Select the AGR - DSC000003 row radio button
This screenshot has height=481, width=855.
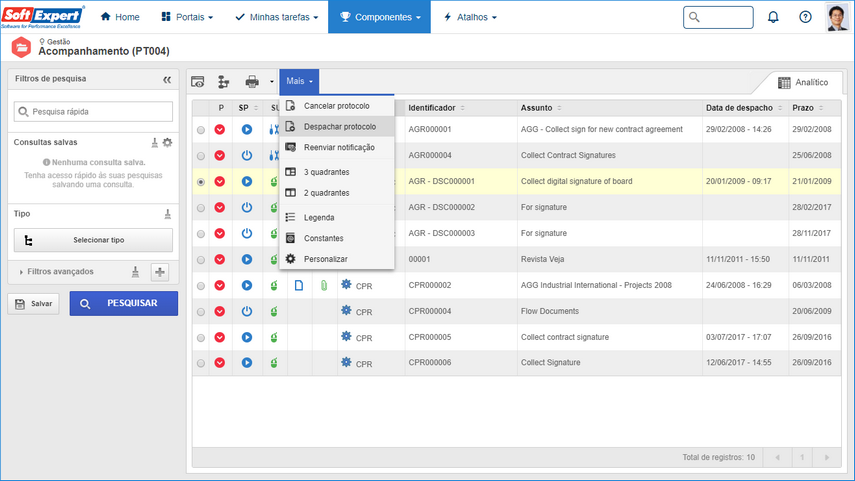pyautogui.click(x=201, y=233)
